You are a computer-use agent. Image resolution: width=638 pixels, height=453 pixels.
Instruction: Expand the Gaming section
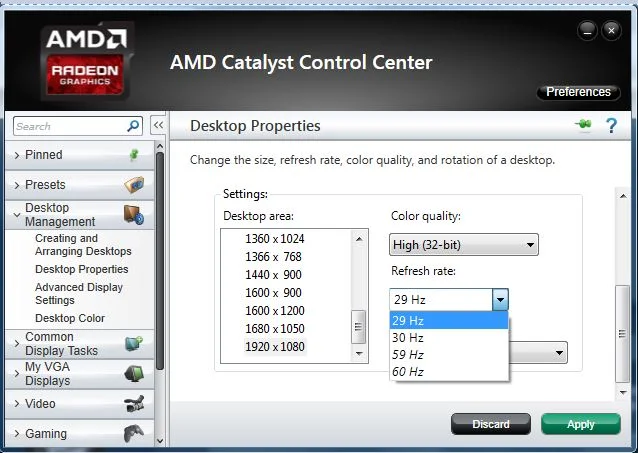(x=17, y=433)
